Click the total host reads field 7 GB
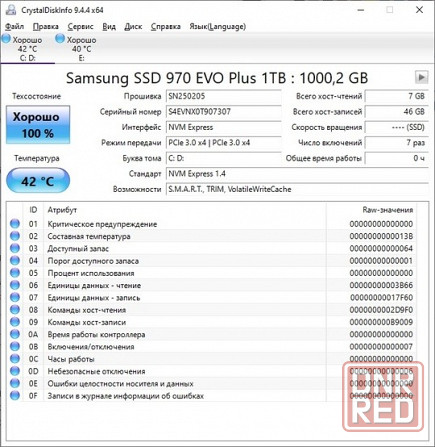435x447 pixels. [397, 96]
